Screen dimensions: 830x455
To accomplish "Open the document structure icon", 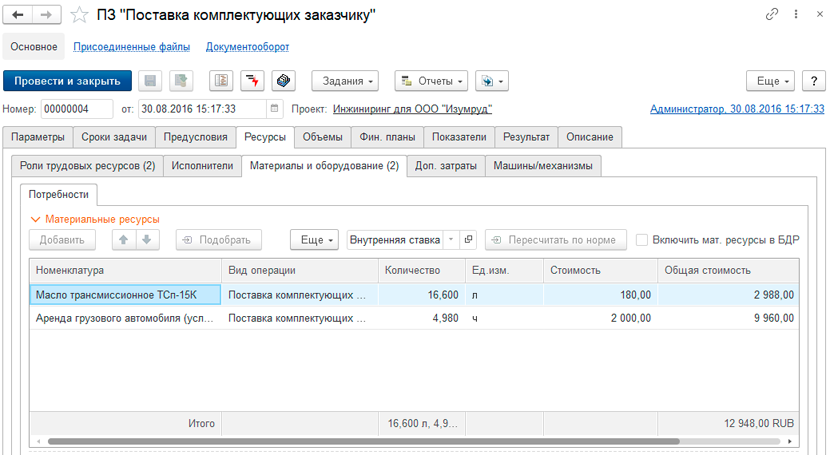I will tap(221, 81).
